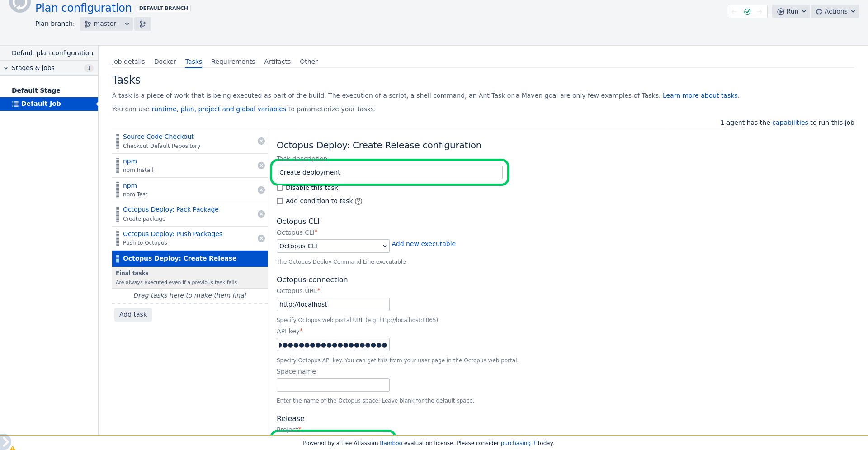Expand the sidebar with the bottom-left chevron

tap(5, 442)
